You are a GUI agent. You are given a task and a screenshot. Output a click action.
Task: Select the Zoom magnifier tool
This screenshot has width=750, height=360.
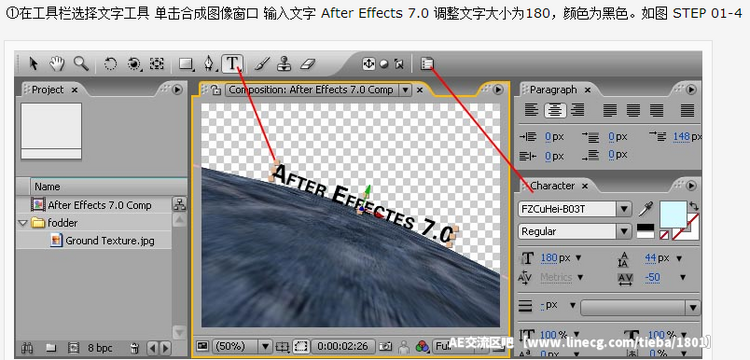click(80, 64)
